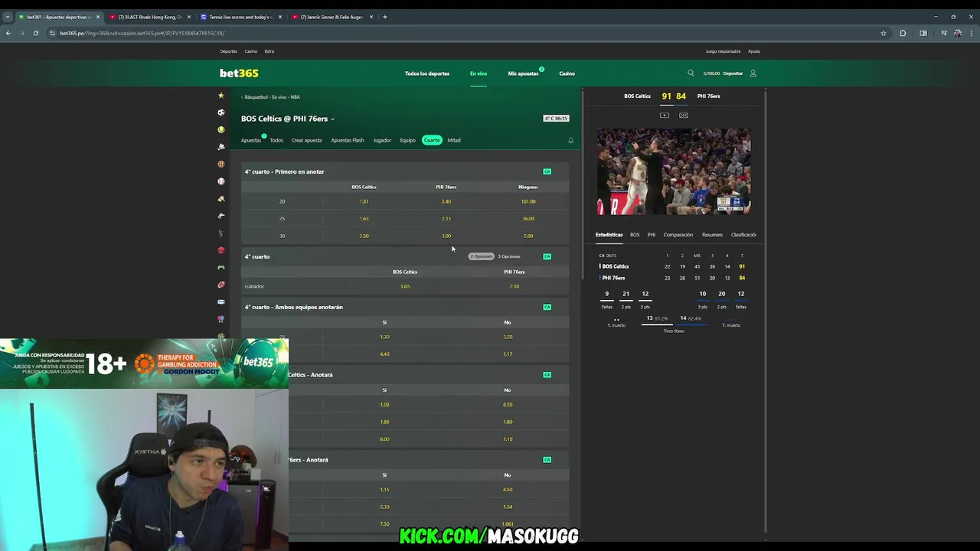Select the American football icon in sidebar
The height and width of the screenshot is (551, 980).
point(221,285)
